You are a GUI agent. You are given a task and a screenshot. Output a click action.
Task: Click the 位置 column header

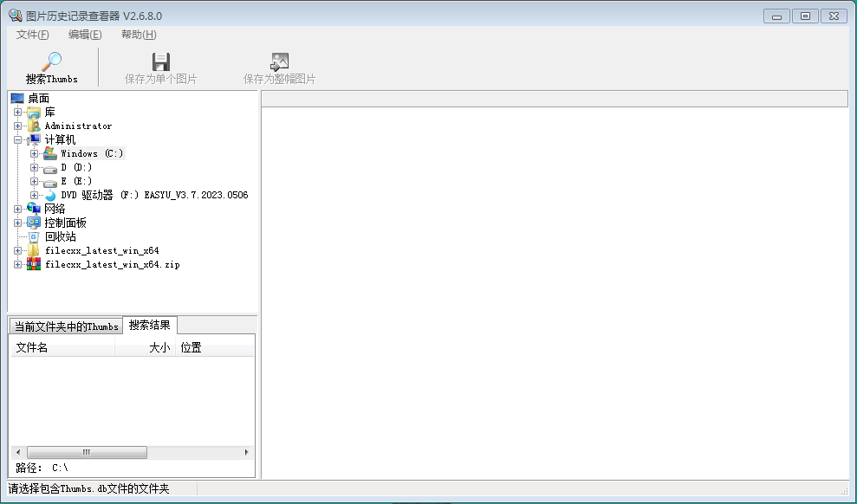[x=191, y=348]
